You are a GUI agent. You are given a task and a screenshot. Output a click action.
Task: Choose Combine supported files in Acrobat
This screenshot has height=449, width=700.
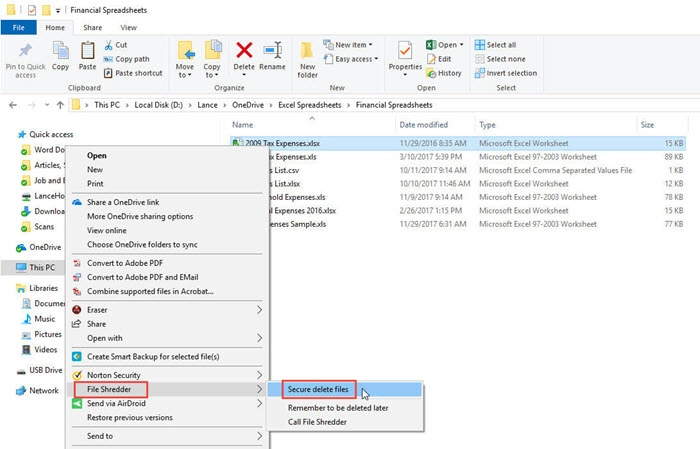[x=150, y=291]
